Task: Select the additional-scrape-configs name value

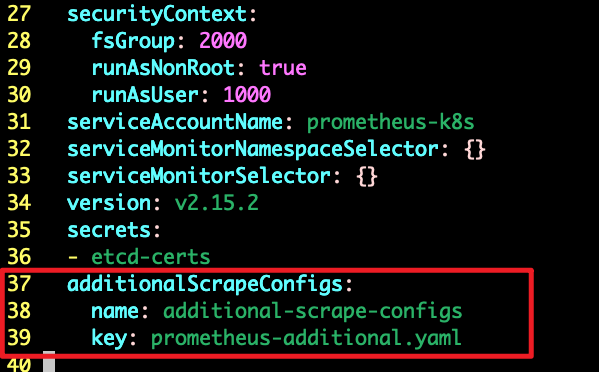Action: 312,312
